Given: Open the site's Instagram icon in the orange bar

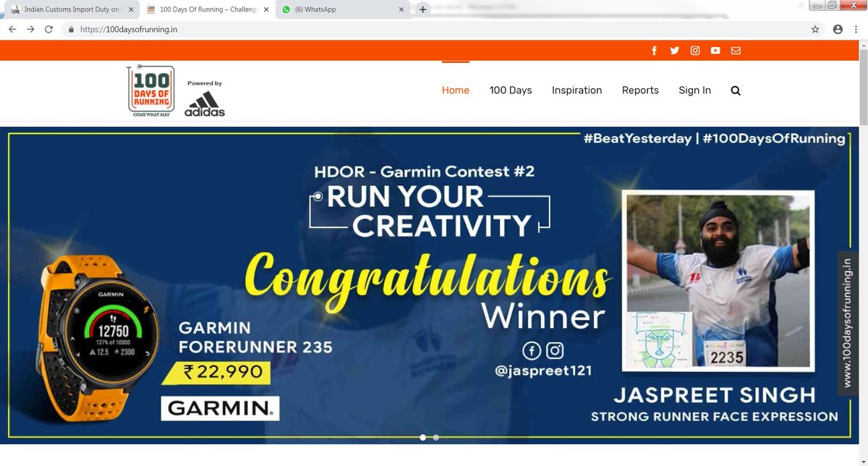Looking at the screenshot, I should click(695, 51).
